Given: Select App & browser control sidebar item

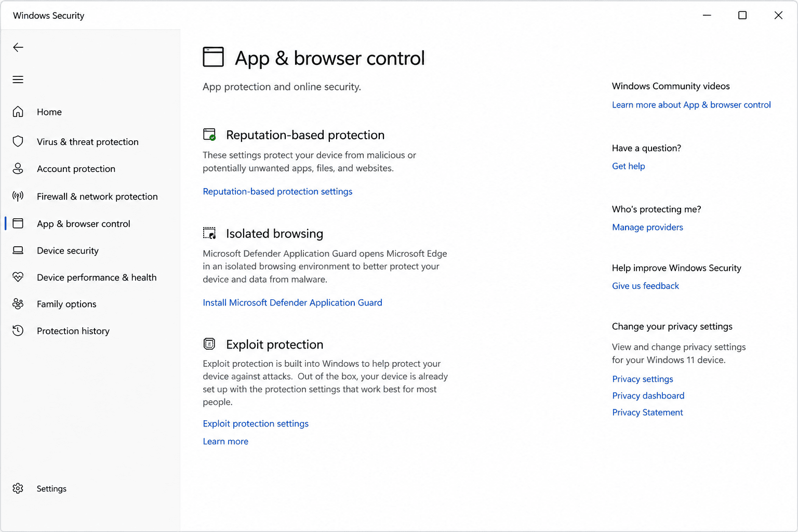Looking at the screenshot, I should 84,224.
